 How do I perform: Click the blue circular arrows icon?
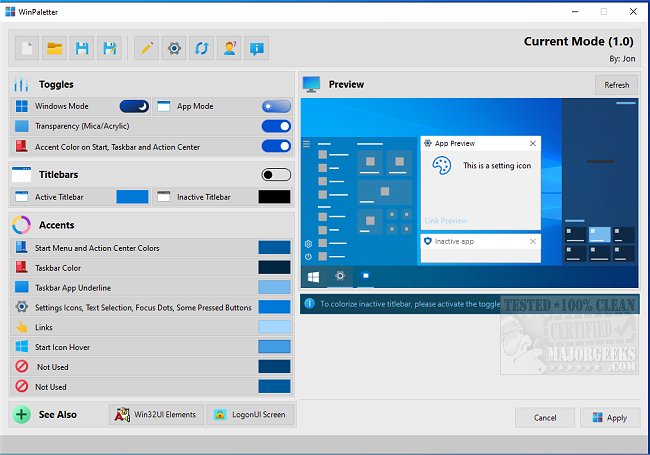tap(202, 47)
